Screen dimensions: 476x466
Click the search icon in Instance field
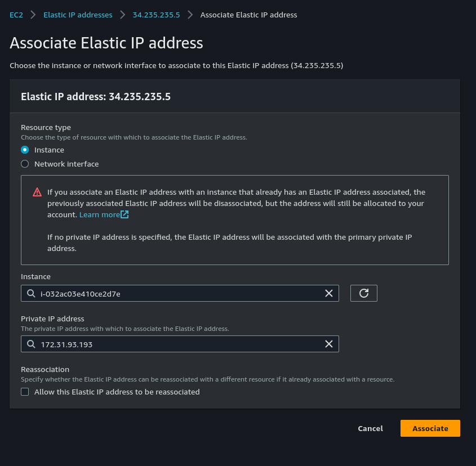click(31, 293)
